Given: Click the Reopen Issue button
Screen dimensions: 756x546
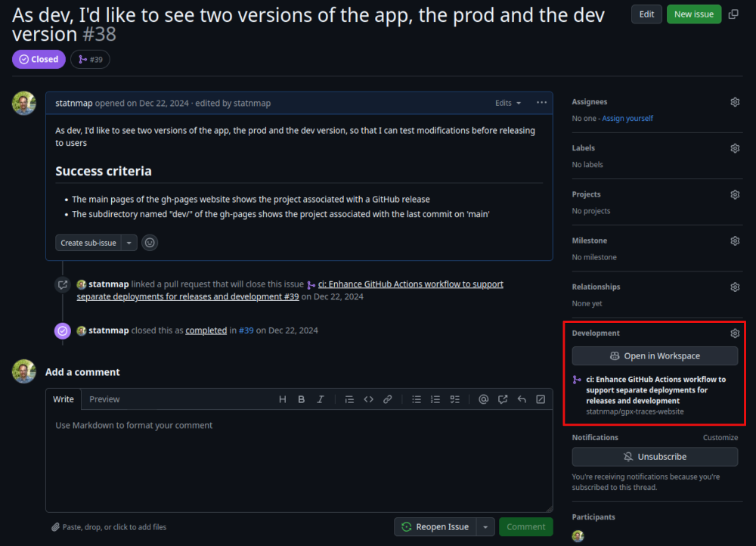Looking at the screenshot, I should click(435, 526).
